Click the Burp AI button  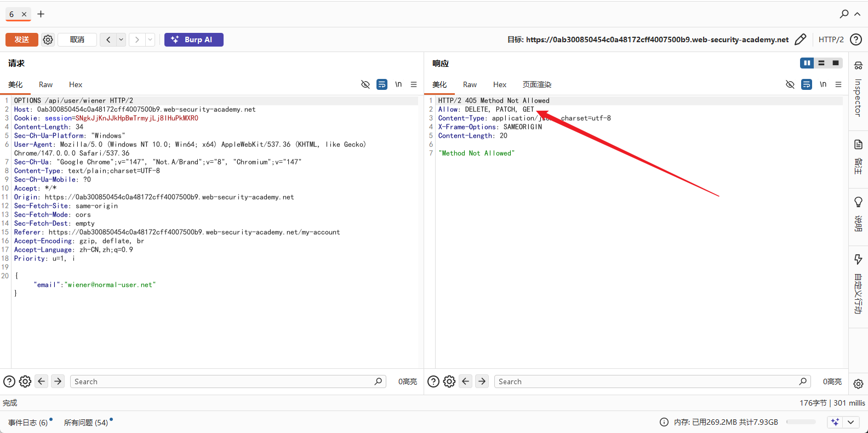pos(194,39)
